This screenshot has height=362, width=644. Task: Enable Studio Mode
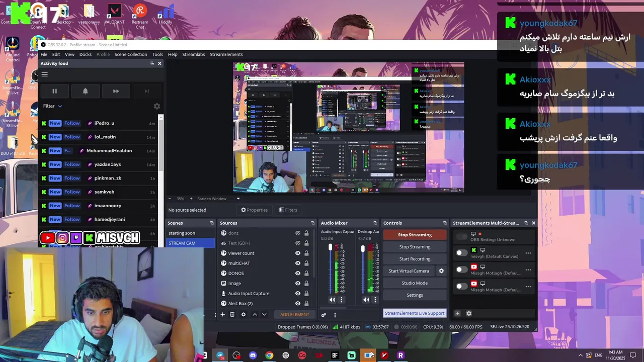415,283
